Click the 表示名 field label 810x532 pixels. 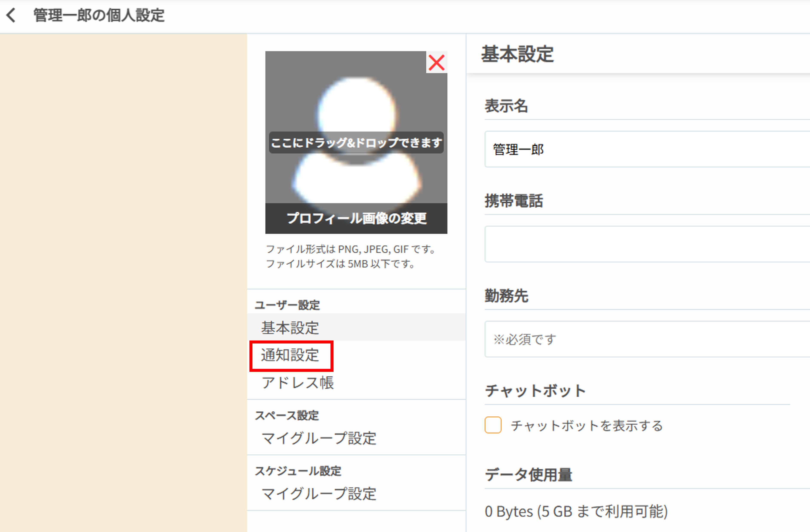[x=506, y=106]
